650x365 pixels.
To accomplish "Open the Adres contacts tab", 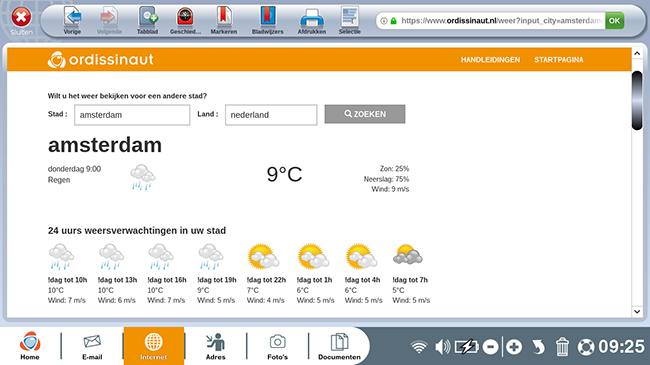I will click(x=216, y=346).
